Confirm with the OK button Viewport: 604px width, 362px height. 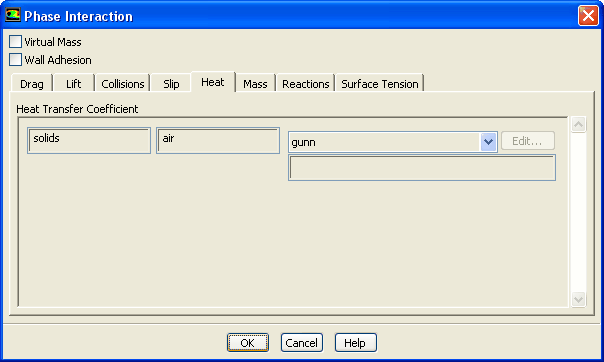[248, 342]
